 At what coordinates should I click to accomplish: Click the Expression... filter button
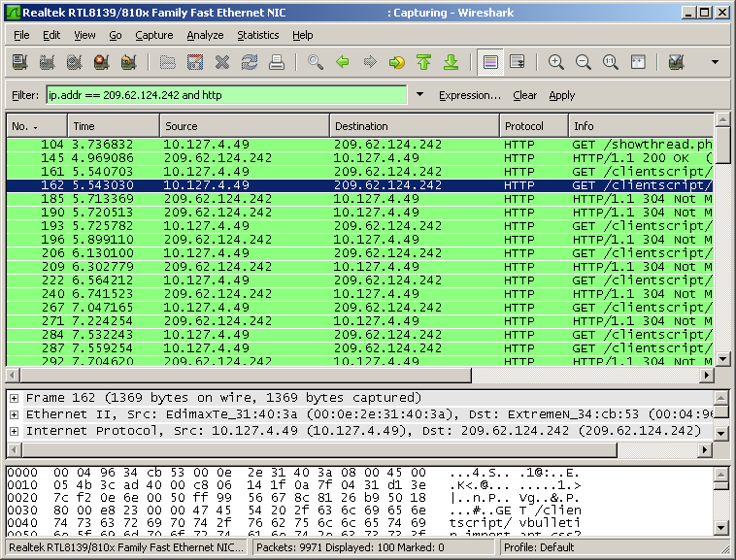click(x=470, y=95)
